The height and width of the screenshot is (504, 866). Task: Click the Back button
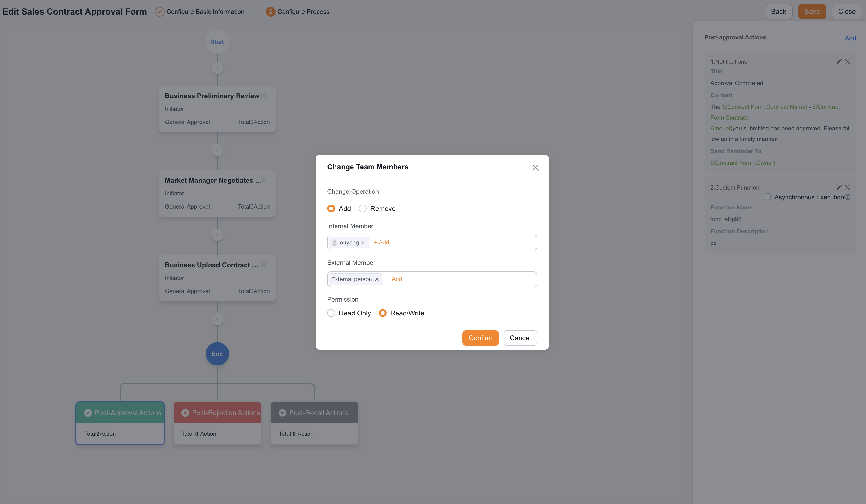tap(778, 12)
